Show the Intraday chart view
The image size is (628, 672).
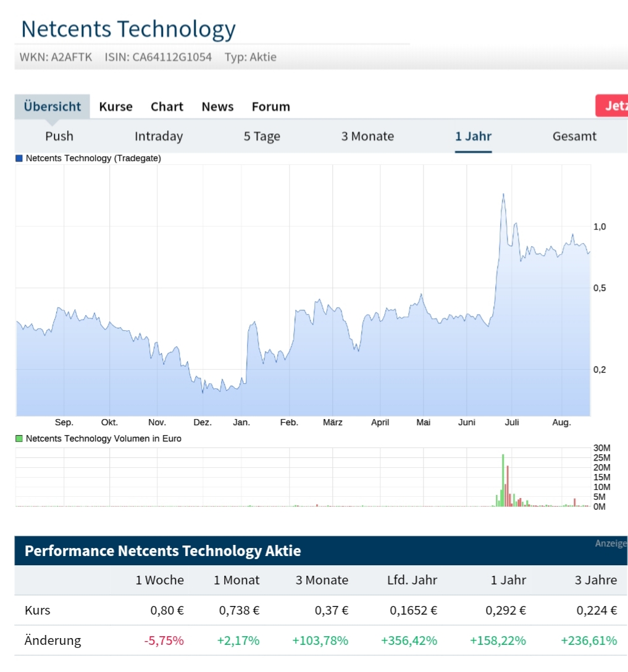[158, 136]
